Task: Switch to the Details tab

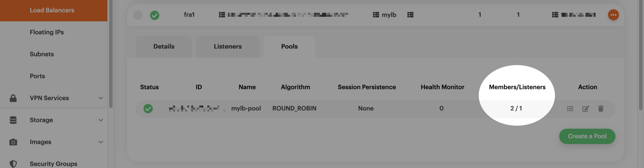Action: pos(164,46)
